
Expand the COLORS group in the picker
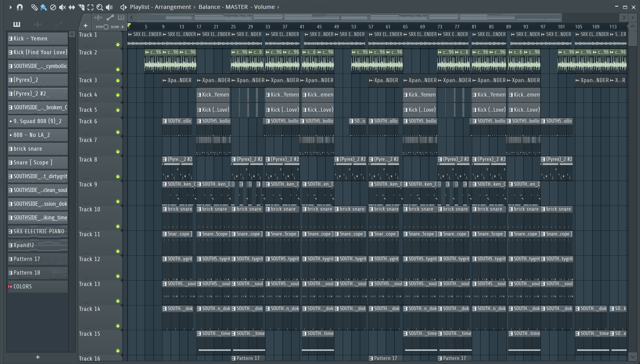pyautogui.click(x=10, y=286)
